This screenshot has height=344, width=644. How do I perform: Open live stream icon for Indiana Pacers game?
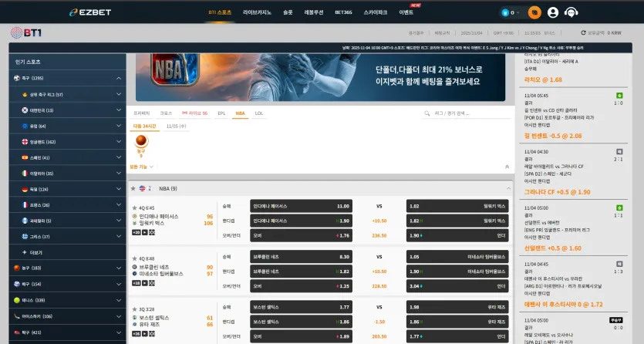pyautogui.click(x=144, y=232)
